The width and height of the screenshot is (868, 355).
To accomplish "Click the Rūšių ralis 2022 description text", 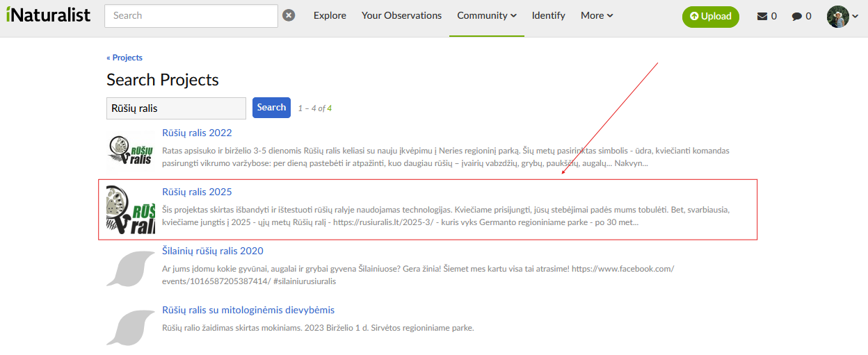I will click(446, 157).
